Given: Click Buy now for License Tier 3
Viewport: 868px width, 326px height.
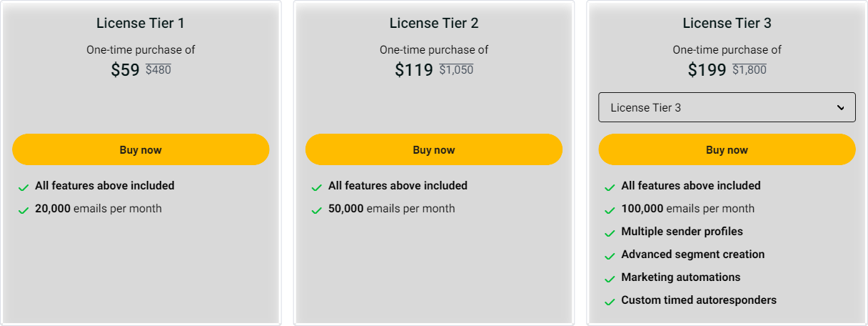Looking at the screenshot, I should pos(727,150).
